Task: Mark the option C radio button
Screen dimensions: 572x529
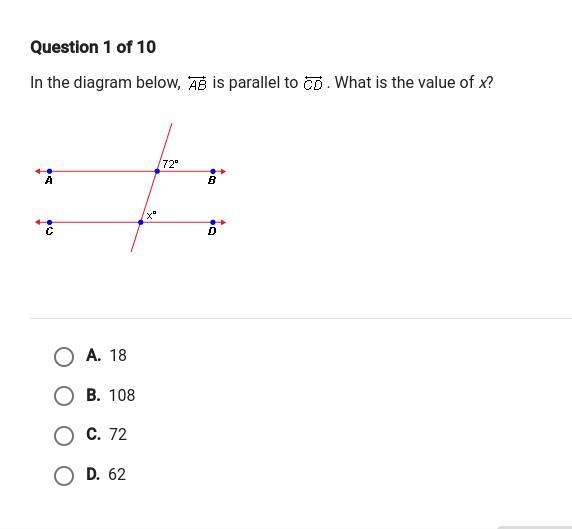Action: 64,436
